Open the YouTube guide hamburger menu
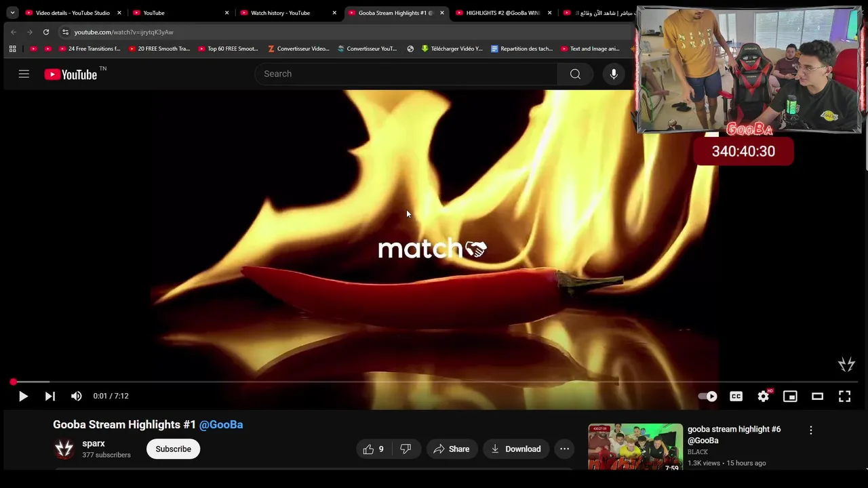868x488 pixels. [24, 74]
